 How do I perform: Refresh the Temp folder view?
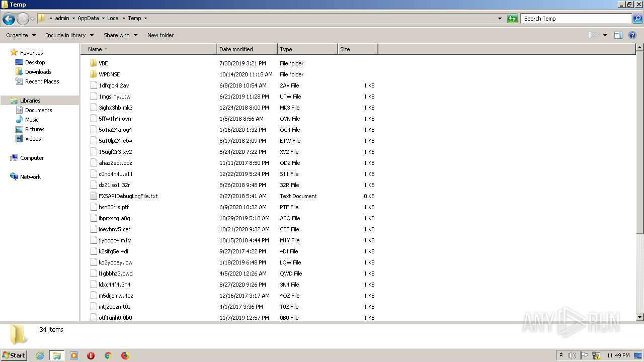pos(512,19)
